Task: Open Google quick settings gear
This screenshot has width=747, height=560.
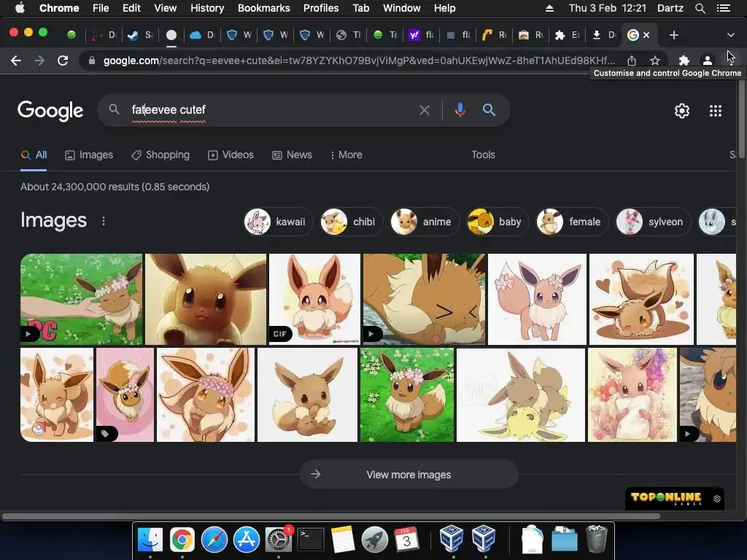Action: pyautogui.click(x=682, y=111)
